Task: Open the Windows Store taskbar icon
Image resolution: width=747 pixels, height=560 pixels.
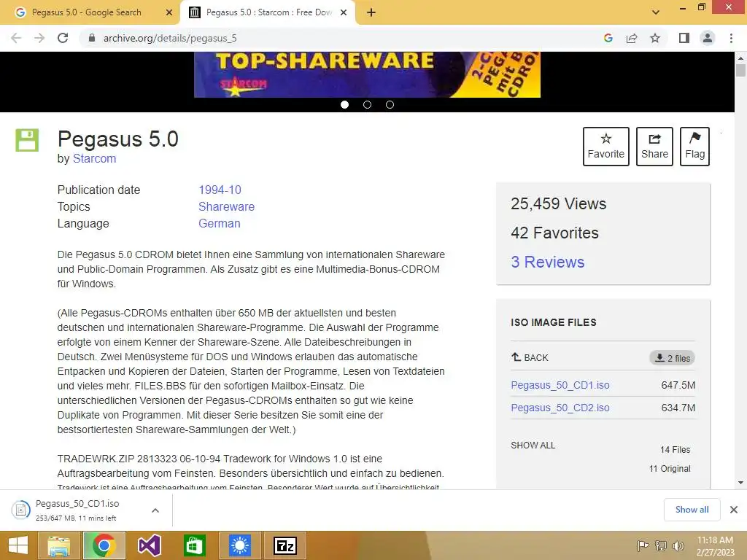Action: pos(194,545)
